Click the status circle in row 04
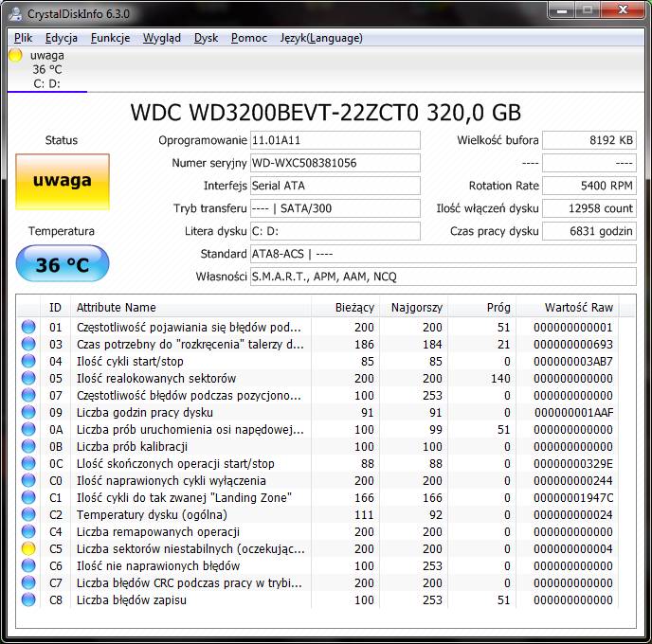This screenshot has width=652, height=644. (x=28, y=361)
